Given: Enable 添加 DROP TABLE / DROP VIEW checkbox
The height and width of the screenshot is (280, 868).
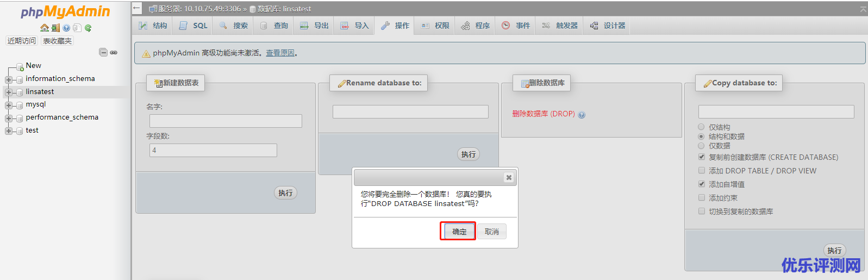Looking at the screenshot, I should (x=702, y=170).
